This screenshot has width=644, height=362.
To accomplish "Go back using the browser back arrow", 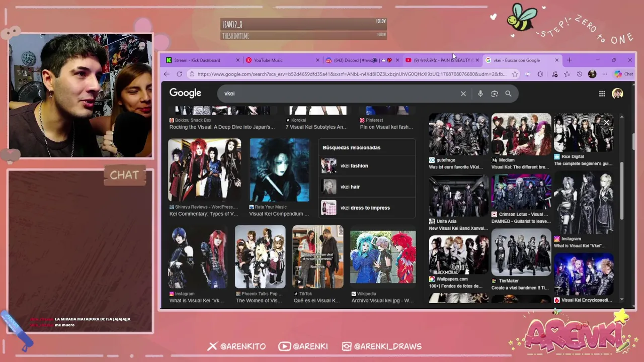I will click(167, 74).
